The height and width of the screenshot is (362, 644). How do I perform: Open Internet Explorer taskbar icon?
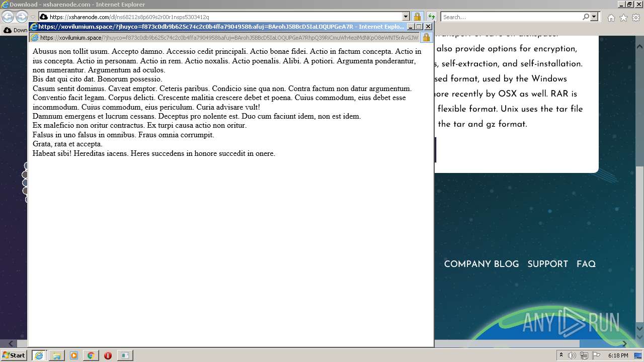point(39,355)
